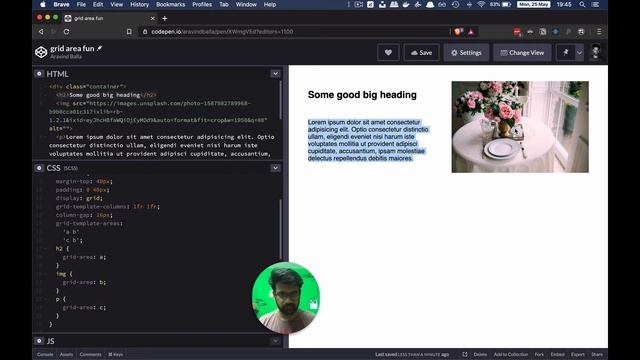Click 'Some good big heading' in preview
640x360 pixels.
pos(362,95)
